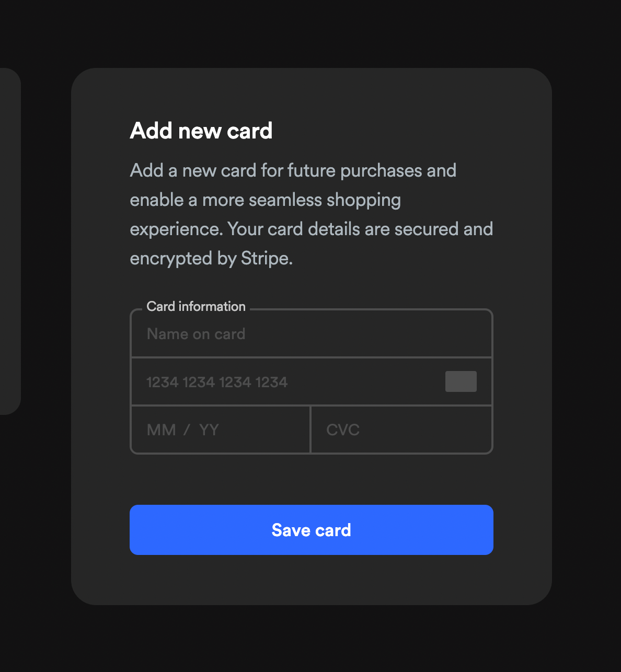Click the "YY" year placeholder text
This screenshot has height=672, width=621.
pos(209,430)
